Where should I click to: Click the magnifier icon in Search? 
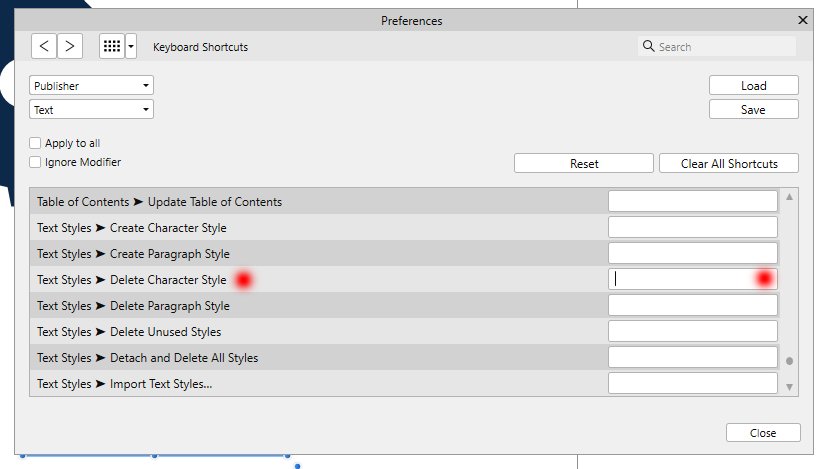click(648, 46)
